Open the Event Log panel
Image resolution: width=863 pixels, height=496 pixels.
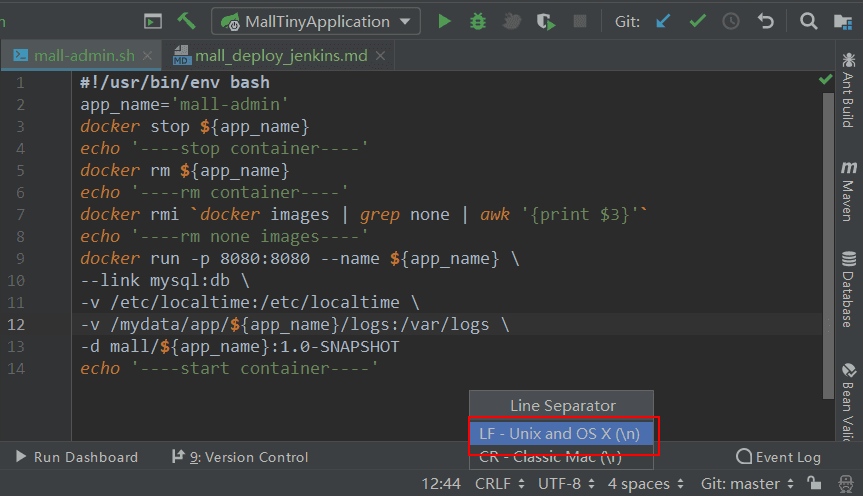tap(778, 457)
